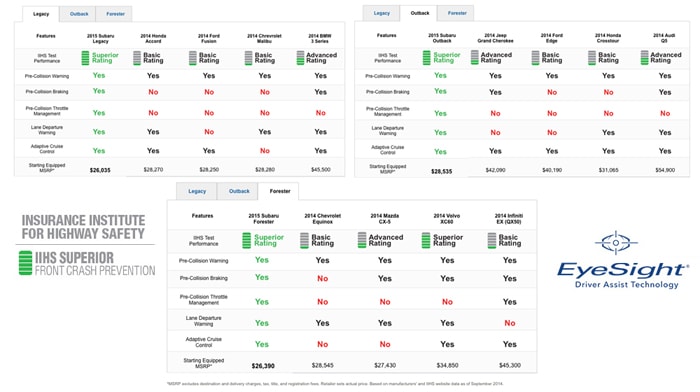Open the Legacy tab in the Outback table
The width and height of the screenshot is (700, 392).
coord(381,13)
